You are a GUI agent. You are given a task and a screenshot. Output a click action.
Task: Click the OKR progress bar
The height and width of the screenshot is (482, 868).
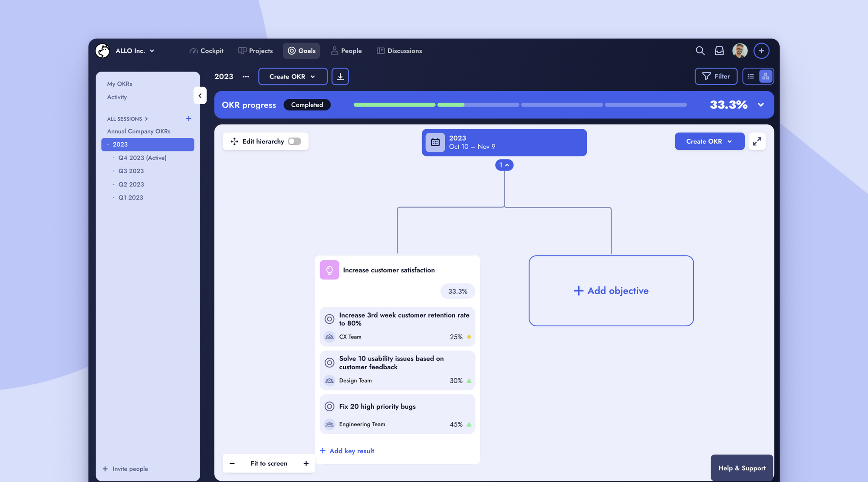tap(520, 105)
